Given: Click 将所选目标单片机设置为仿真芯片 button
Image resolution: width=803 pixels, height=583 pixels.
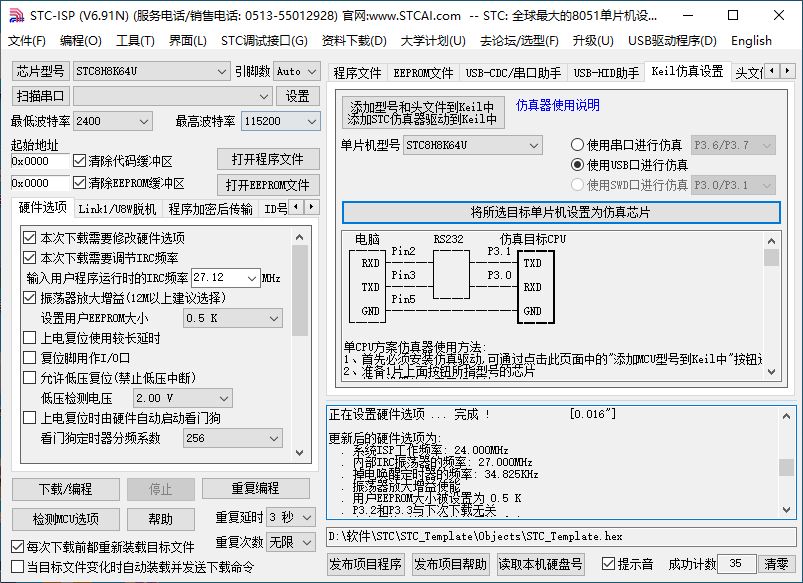Looking at the screenshot, I should (561, 212).
